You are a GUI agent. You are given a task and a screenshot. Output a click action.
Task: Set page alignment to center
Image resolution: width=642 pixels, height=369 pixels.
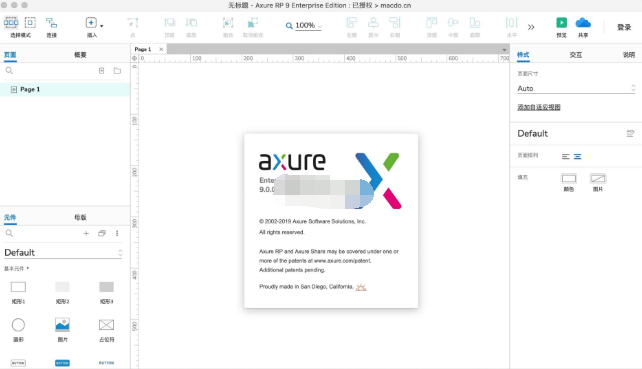(577, 156)
